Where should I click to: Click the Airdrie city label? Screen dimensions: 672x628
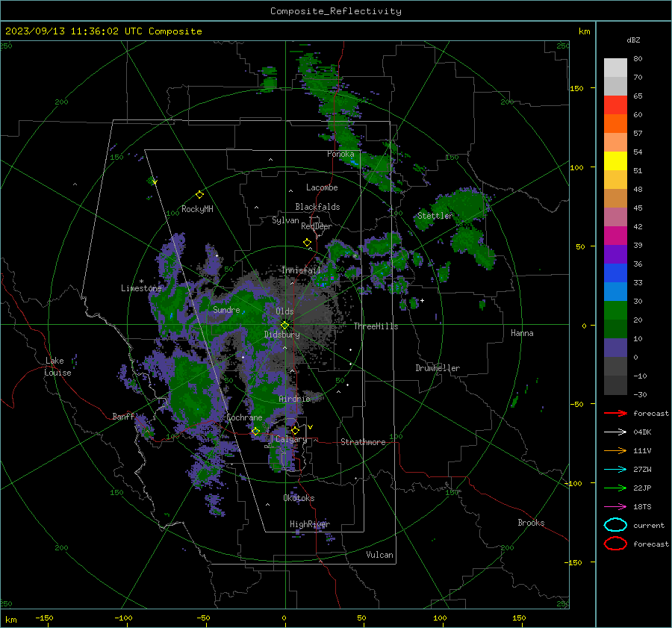[x=294, y=399]
